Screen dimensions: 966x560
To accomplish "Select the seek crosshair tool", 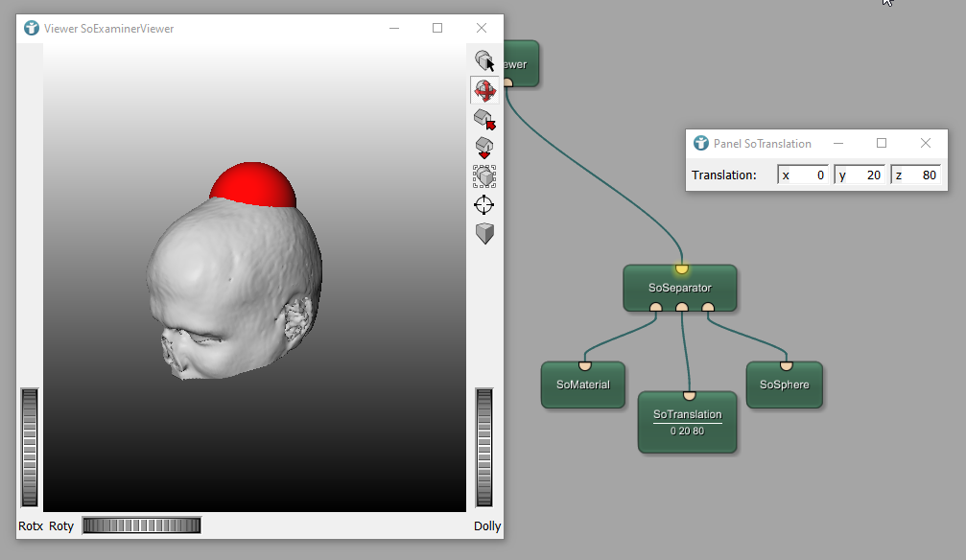I will 484,204.
